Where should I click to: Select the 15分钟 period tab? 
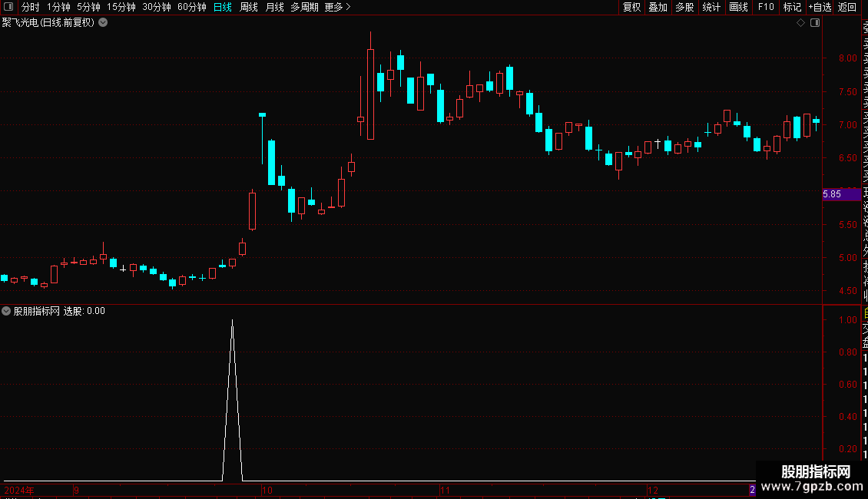click(121, 7)
